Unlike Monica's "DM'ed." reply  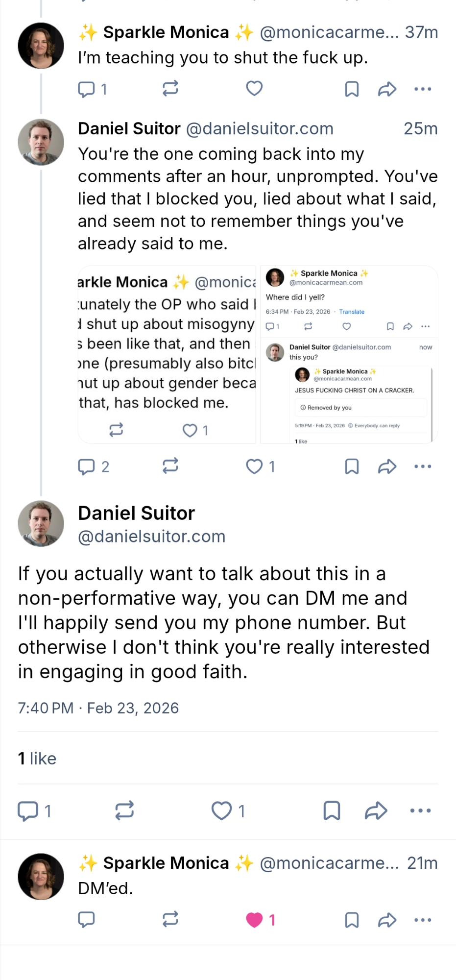coord(254,920)
